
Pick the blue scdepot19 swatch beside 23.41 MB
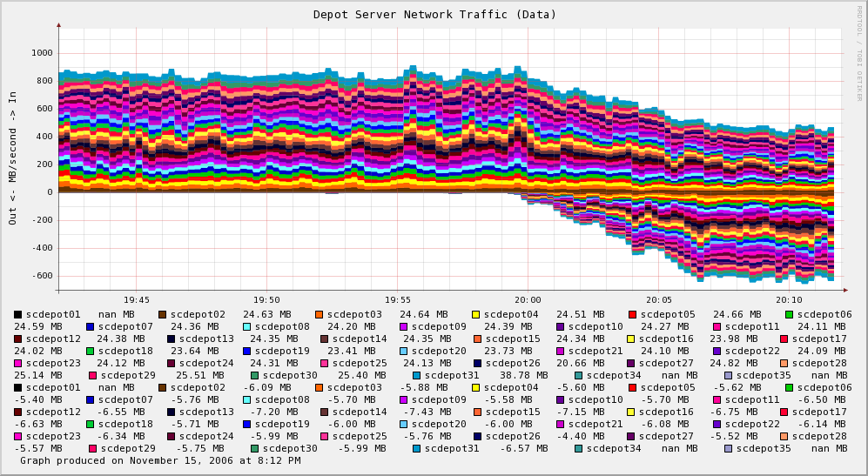[x=247, y=351]
